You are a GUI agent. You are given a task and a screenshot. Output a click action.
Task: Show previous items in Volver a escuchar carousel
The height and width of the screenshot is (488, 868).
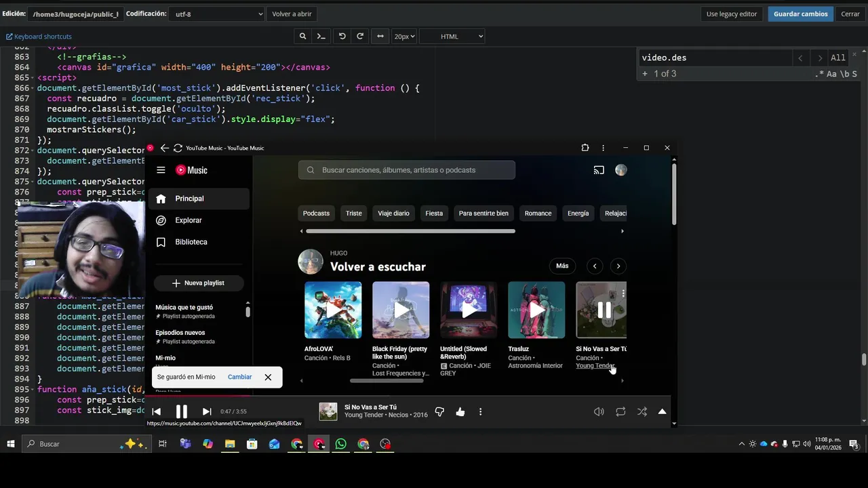coord(595,266)
